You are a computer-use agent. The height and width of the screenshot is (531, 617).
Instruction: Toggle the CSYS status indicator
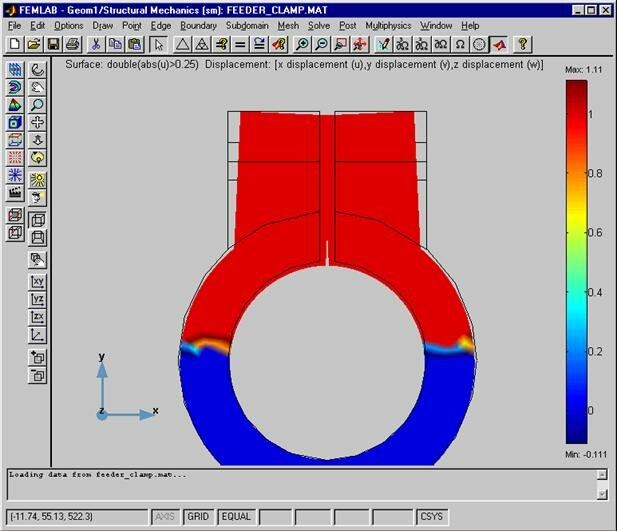431,516
